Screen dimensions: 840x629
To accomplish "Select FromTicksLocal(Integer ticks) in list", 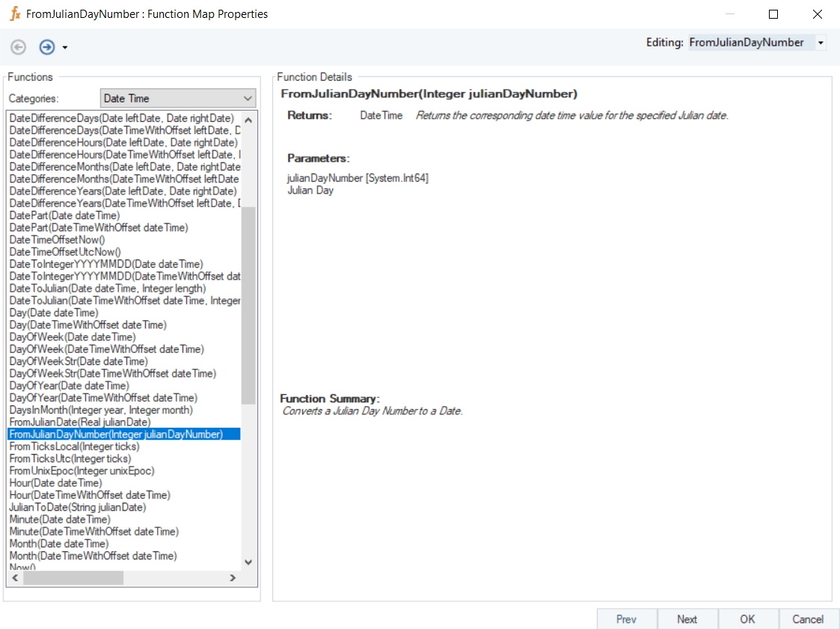I will [74, 447].
